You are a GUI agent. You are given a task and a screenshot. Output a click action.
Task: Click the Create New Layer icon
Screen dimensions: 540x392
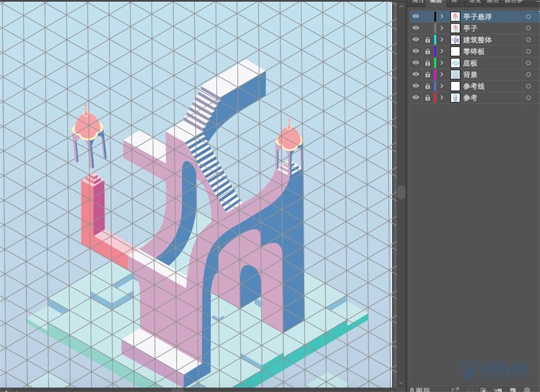[x=513, y=389]
